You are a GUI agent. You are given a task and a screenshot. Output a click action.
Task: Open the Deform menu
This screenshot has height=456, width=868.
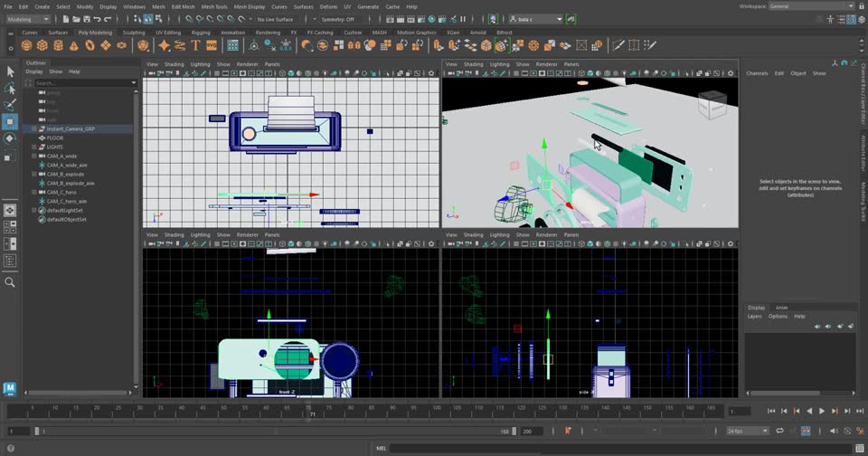pyautogui.click(x=328, y=6)
